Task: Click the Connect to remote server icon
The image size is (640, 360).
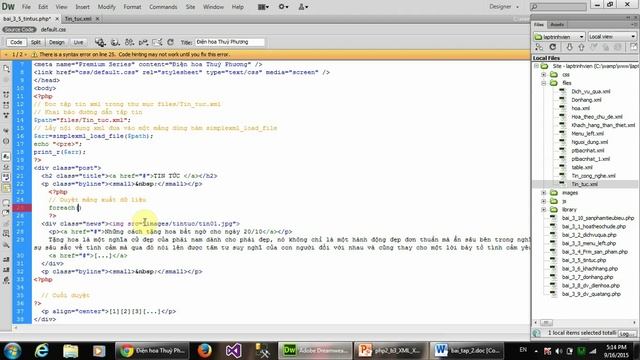Action: 539,47
